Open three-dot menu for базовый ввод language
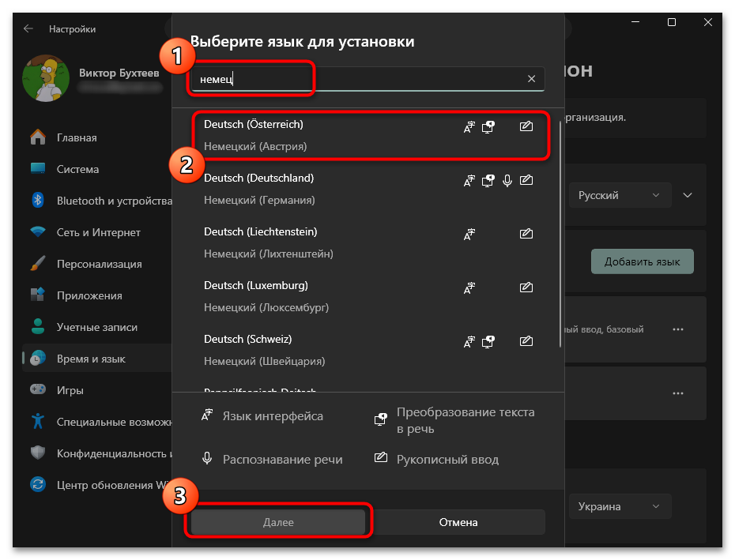 click(x=678, y=329)
